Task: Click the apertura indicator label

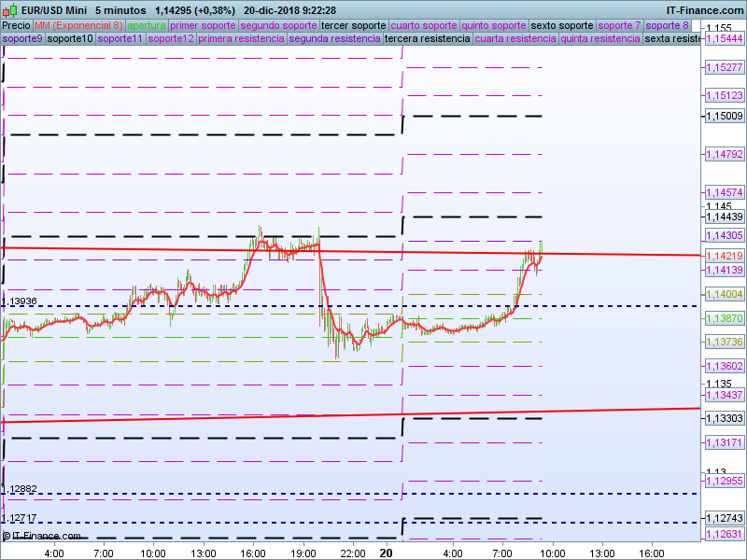Action: coord(148,25)
